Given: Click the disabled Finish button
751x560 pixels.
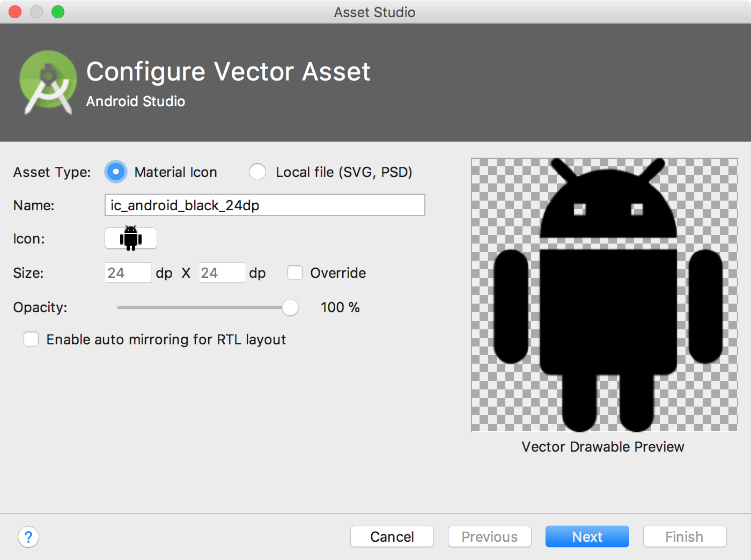Looking at the screenshot, I should coord(685,536).
